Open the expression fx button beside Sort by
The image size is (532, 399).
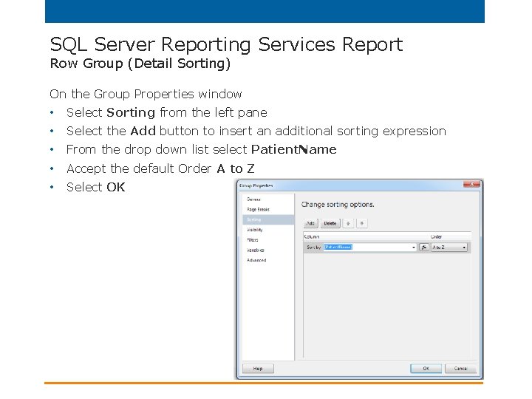point(424,248)
